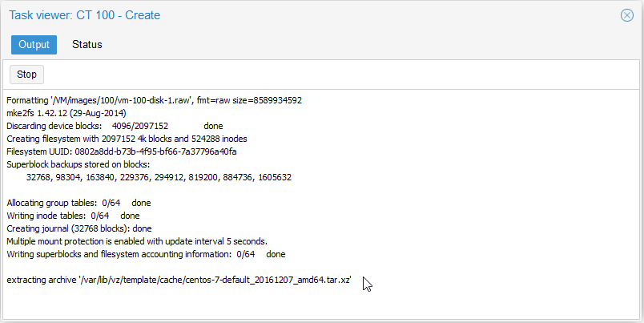Select the Output tab

coord(34,44)
